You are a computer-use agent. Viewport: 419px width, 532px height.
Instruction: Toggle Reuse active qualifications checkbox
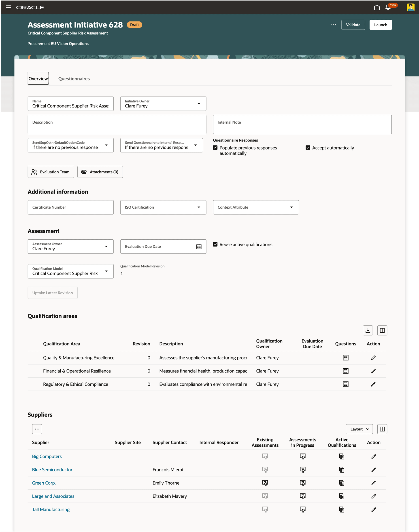(x=215, y=244)
